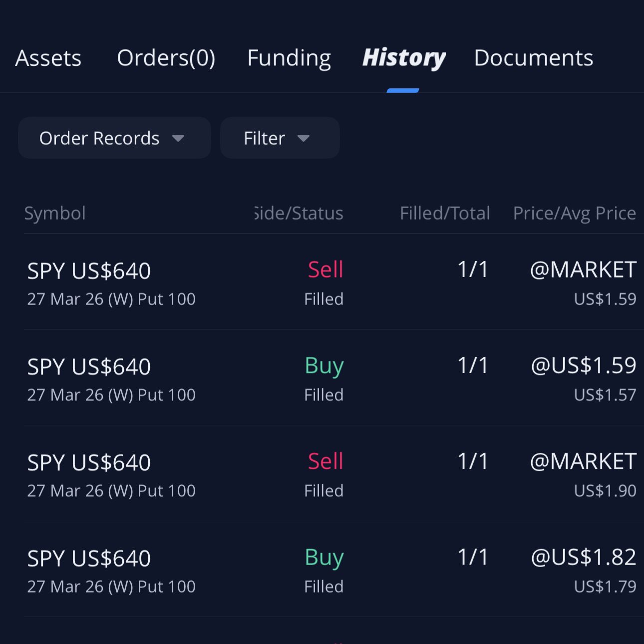Expand the Order Records dropdown
644x644 pixels.
pos(114,138)
